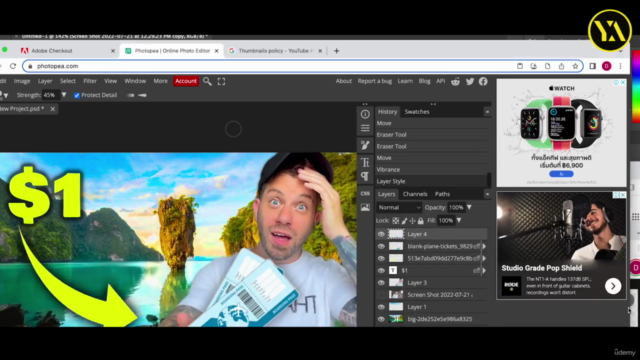Open the CSS panel icon
The width and height of the screenshot is (640, 360).
coord(365,193)
